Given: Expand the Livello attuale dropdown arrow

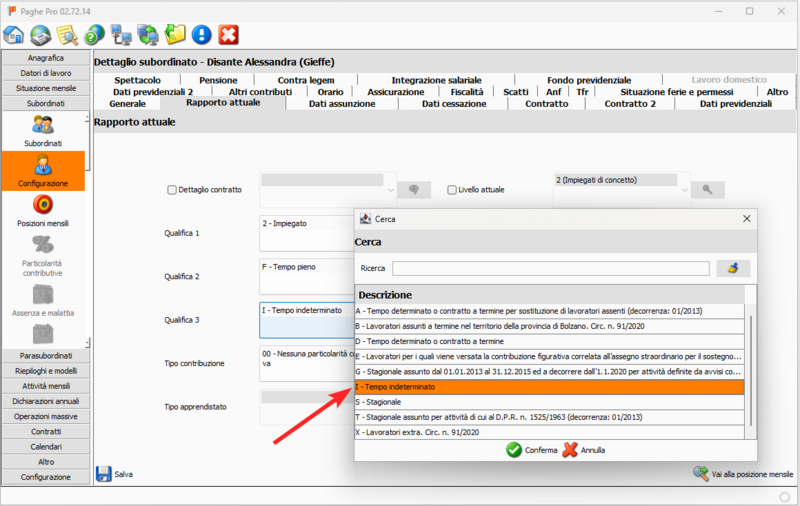Looking at the screenshot, I should tap(685, 189).
